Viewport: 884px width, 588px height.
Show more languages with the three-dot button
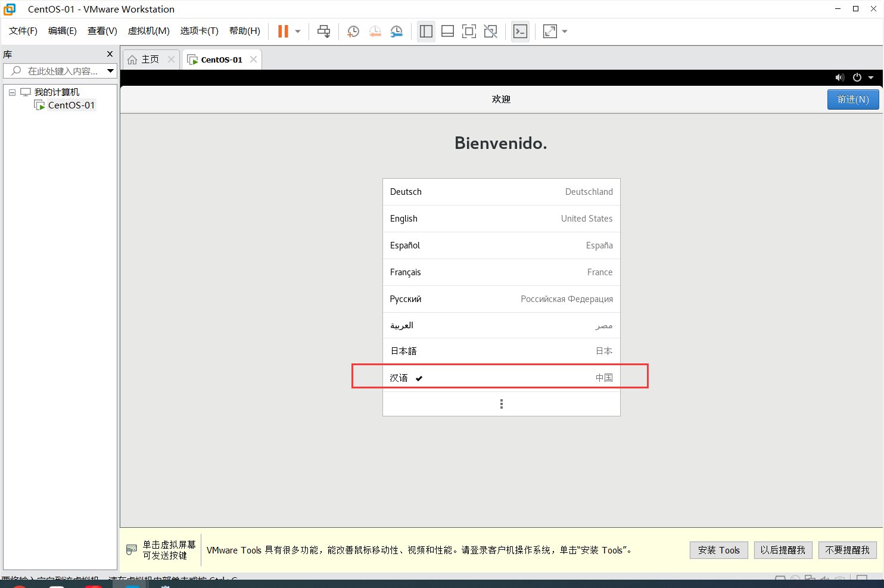(x=502, y=404)
